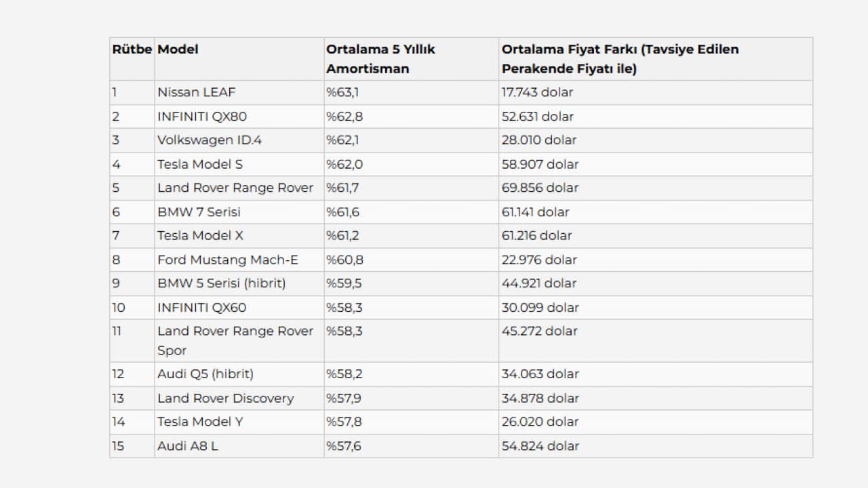
Task: Select the Volkswagen ID.4 row
Action: click(461, 140)
